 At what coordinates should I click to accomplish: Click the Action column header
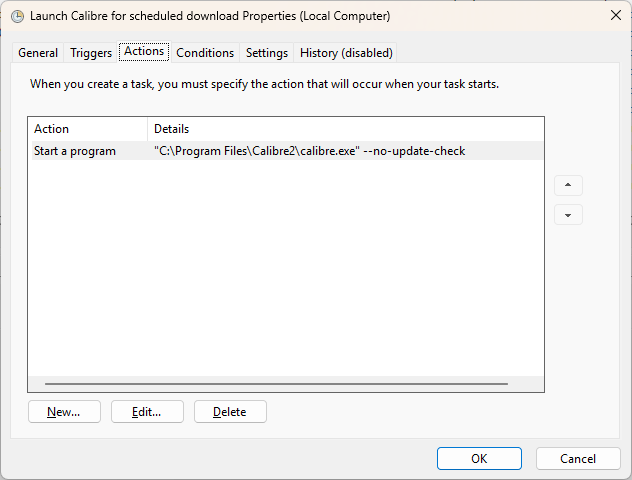88,129
